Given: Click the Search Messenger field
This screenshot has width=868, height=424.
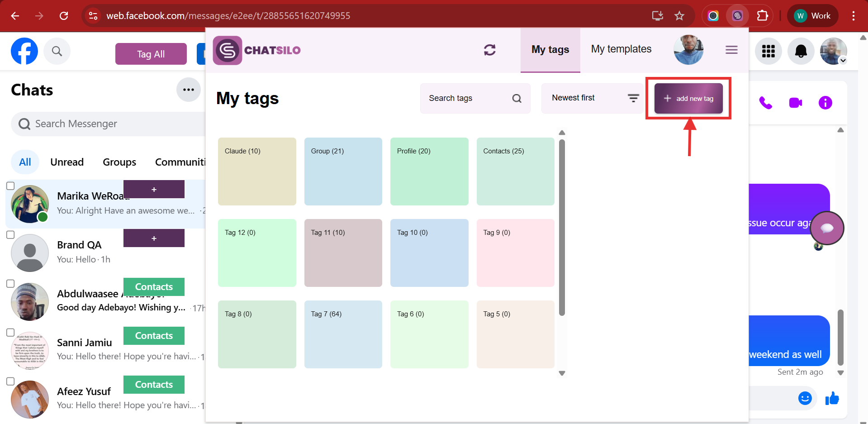Looking at the screenshot, I should pyautogui.click(x=109, y=124).
